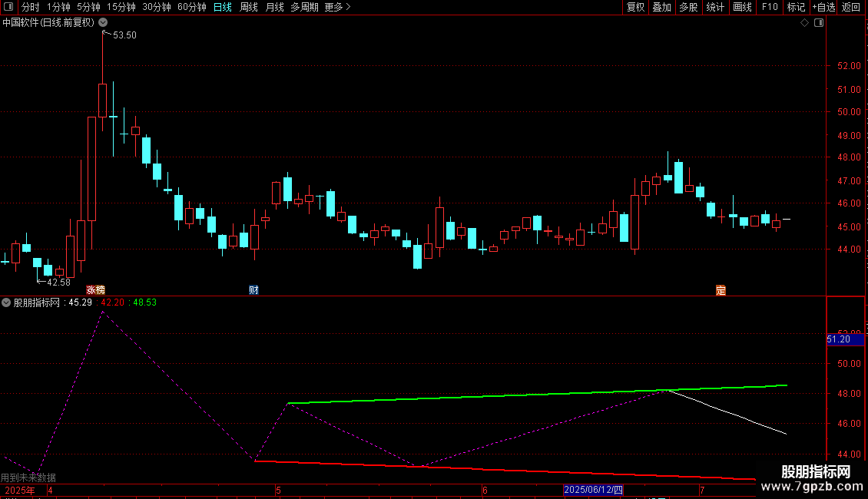Open the 复权 adjustment option
This screenshot has width=868, height=499.
pyautogui.click(x=635, y=7)
